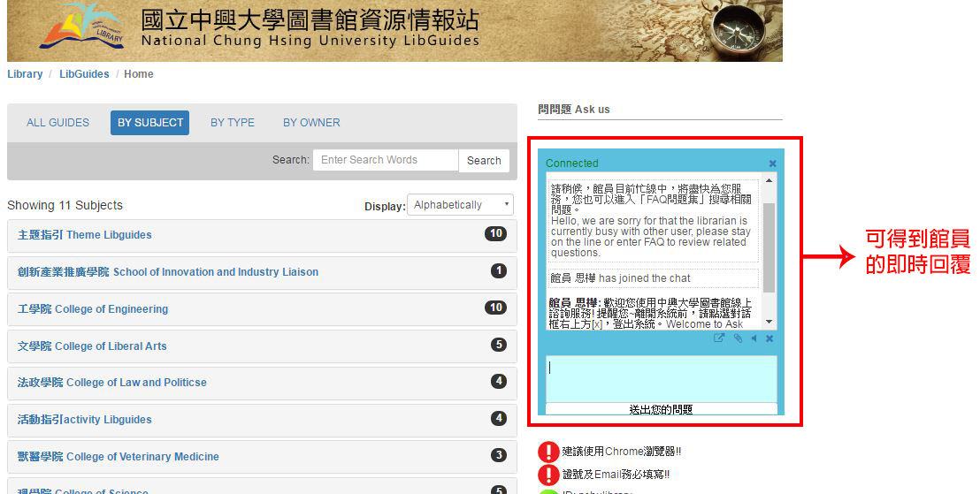Click the Showing 11 Subjects text
The image size is (980, 494).
[65, 206]
